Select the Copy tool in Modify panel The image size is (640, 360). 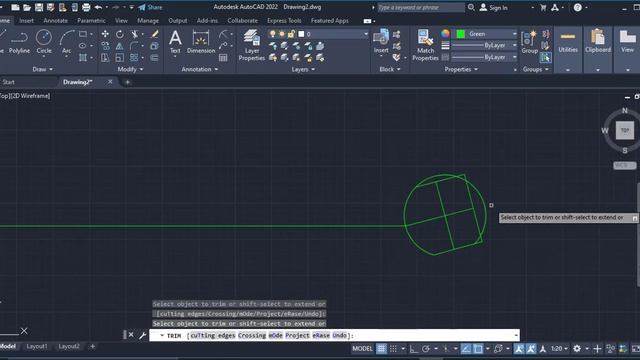pos(105,46)
